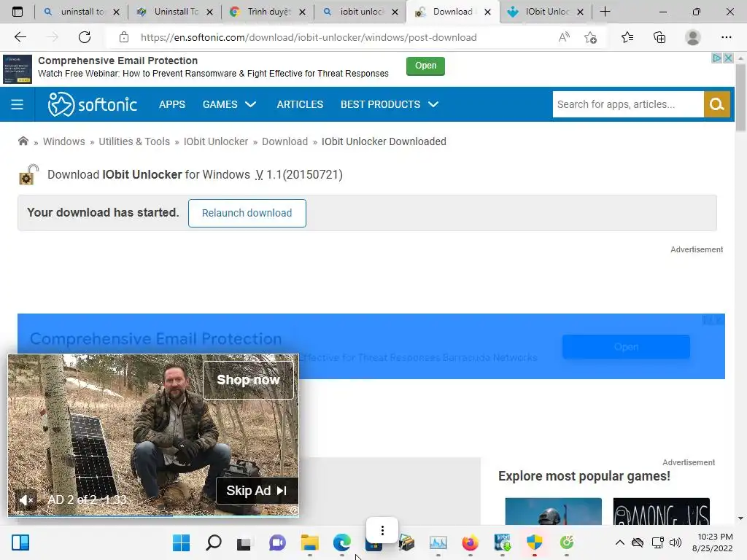
Task: Click the IObit Unlocker padlock icon
Action: [28, 174]
